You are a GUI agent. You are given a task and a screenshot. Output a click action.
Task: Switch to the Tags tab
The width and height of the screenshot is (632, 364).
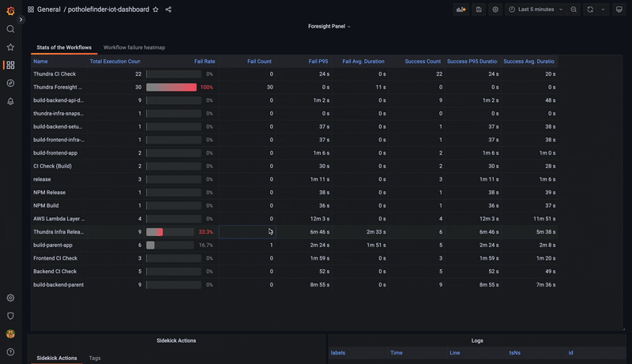pos(95,358)
